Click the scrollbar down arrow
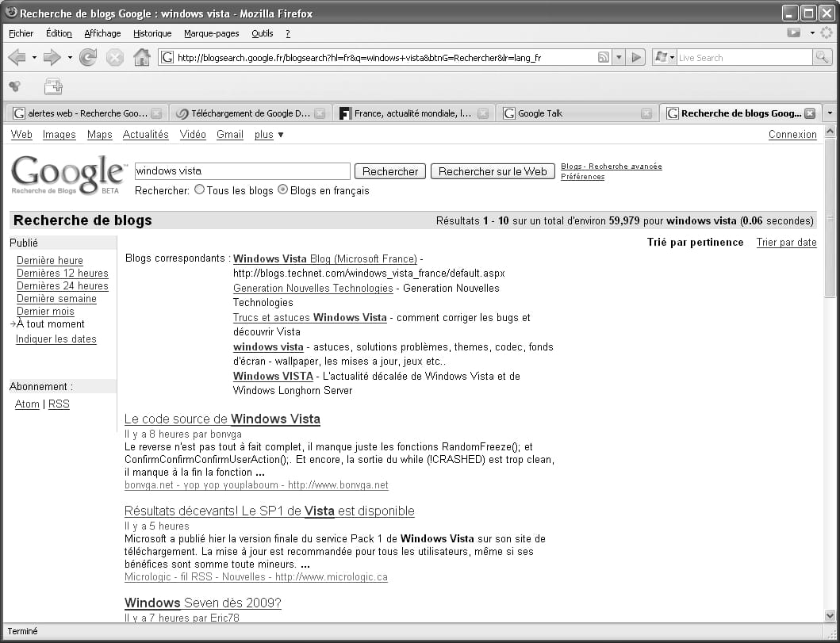The height and width of the screenshot is (643, 840). [830, 616]
